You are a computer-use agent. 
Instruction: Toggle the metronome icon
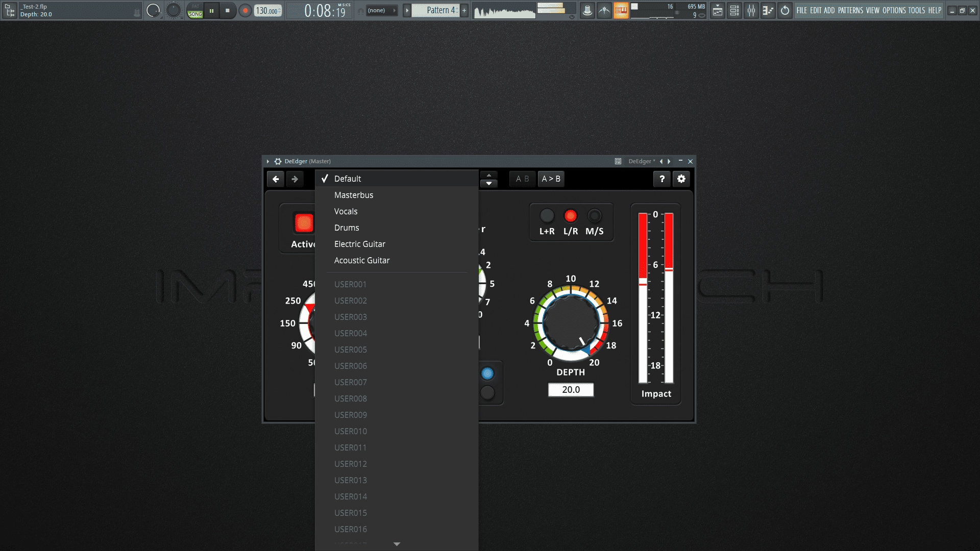coord(587,10)
